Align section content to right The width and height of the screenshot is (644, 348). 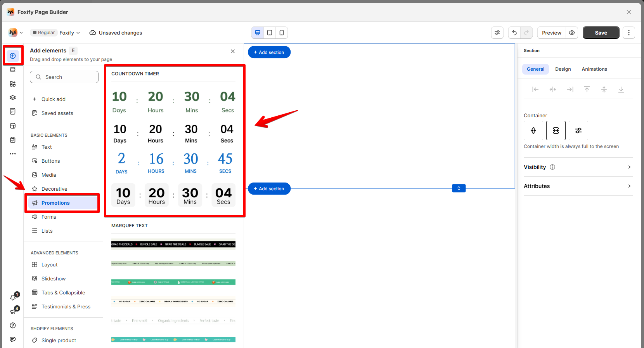tap(570, 89)
